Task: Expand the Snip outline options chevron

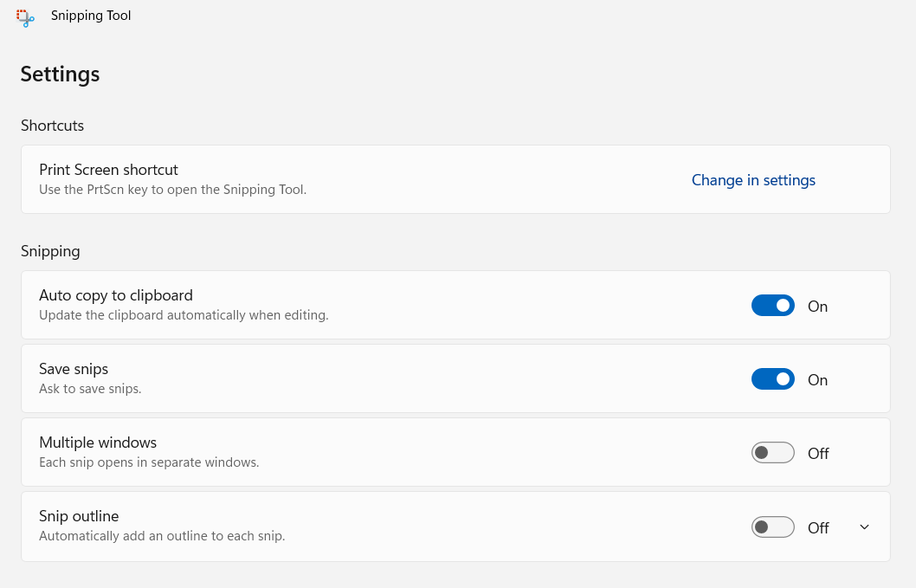Action: 864,527
